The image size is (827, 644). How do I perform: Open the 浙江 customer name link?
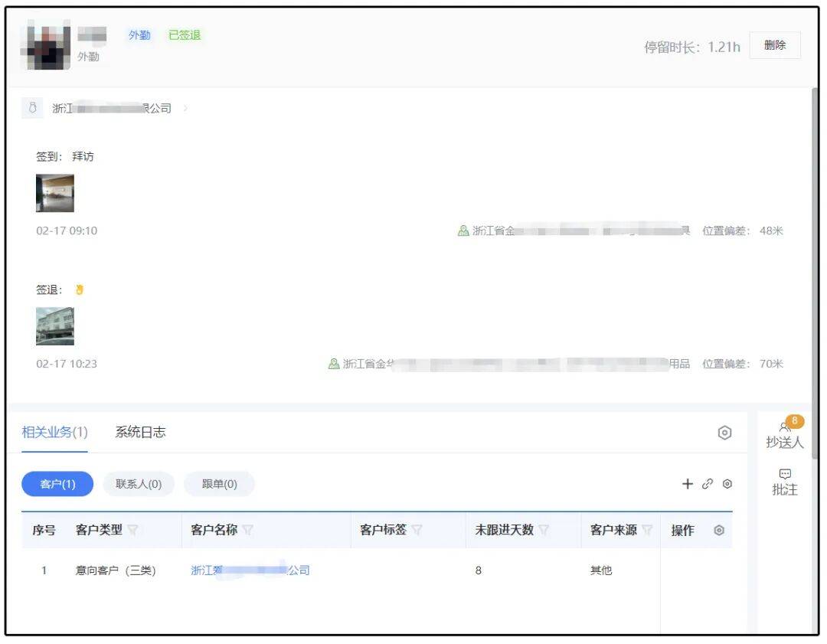pyautogui.click(x=250, y=570)
